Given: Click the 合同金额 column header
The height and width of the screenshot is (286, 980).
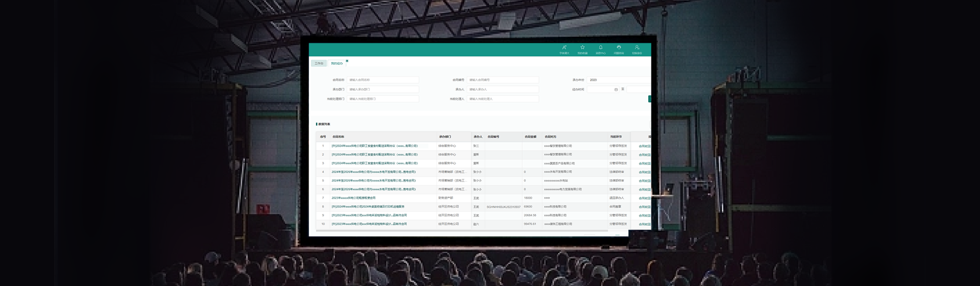Looking at the screenshot, I should (530, 137).
